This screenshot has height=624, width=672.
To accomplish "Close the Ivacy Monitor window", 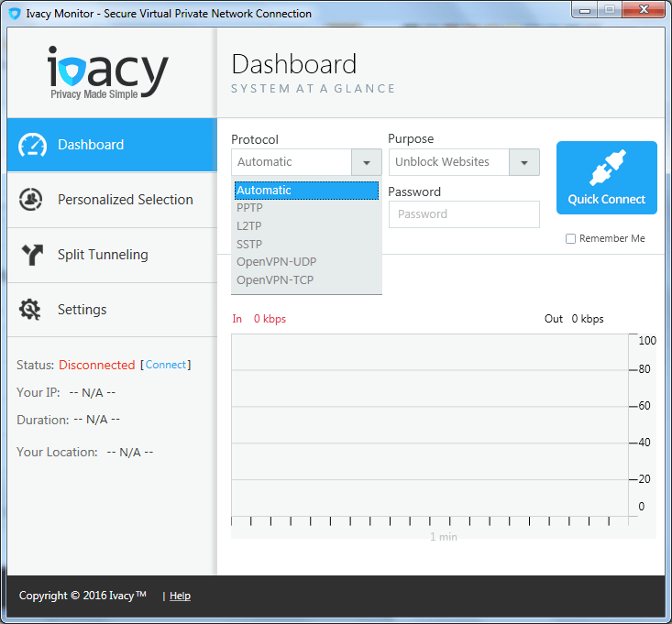I will [644, 10].
